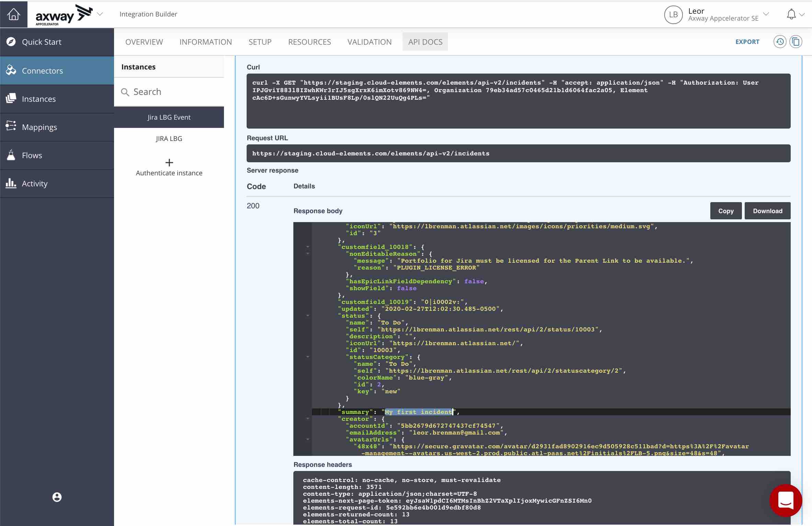
Task: Click Authenticate instance label
Action: point(169,173)
